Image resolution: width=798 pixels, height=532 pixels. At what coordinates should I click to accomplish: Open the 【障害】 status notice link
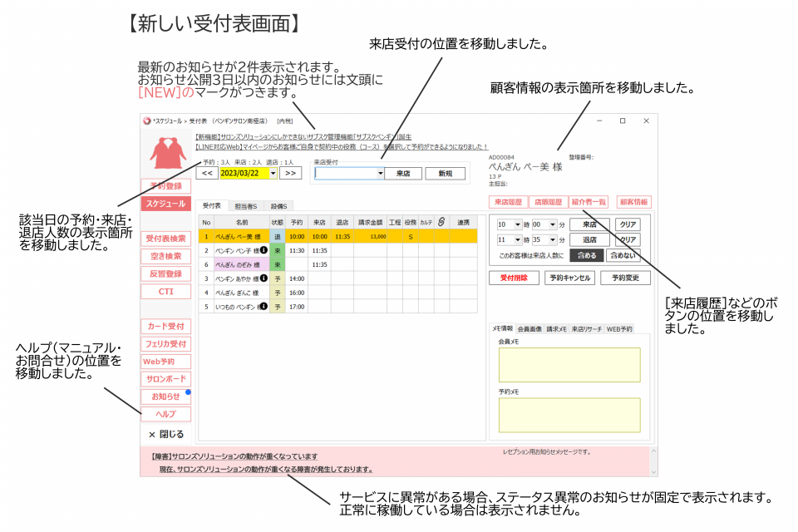[234, 456]
